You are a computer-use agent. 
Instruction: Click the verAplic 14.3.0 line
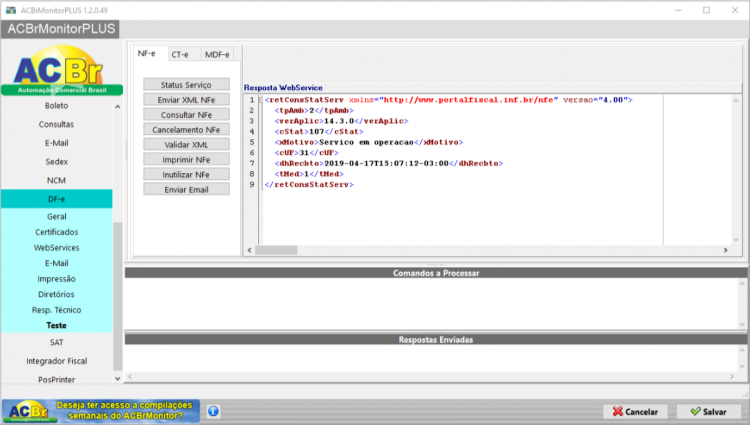pyautogui.click(x=341, y=121)
